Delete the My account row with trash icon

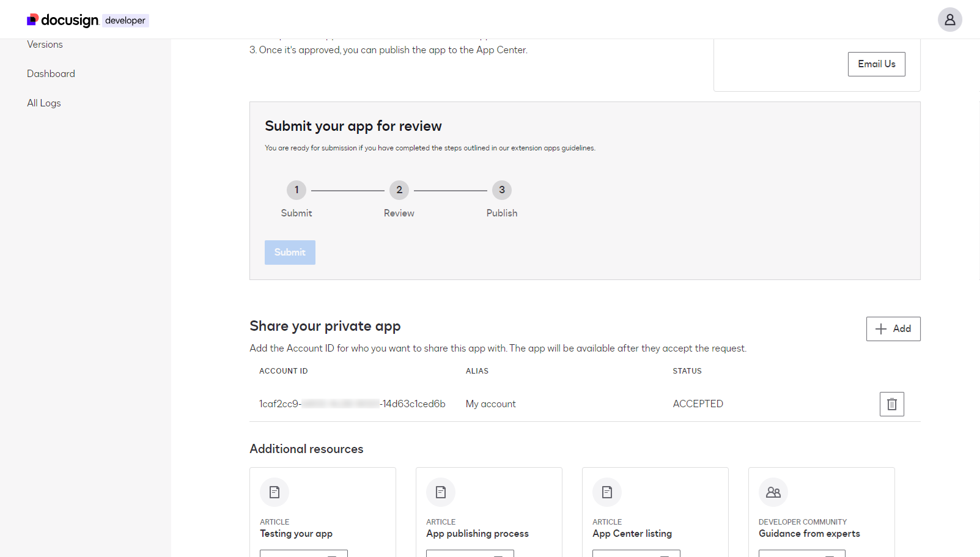click(x=891, y=404)
